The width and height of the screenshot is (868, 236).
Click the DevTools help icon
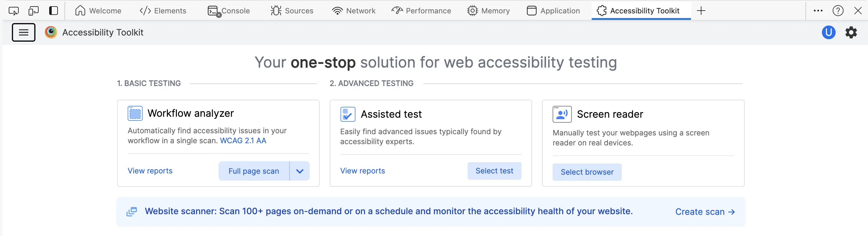tap(838, 11)
